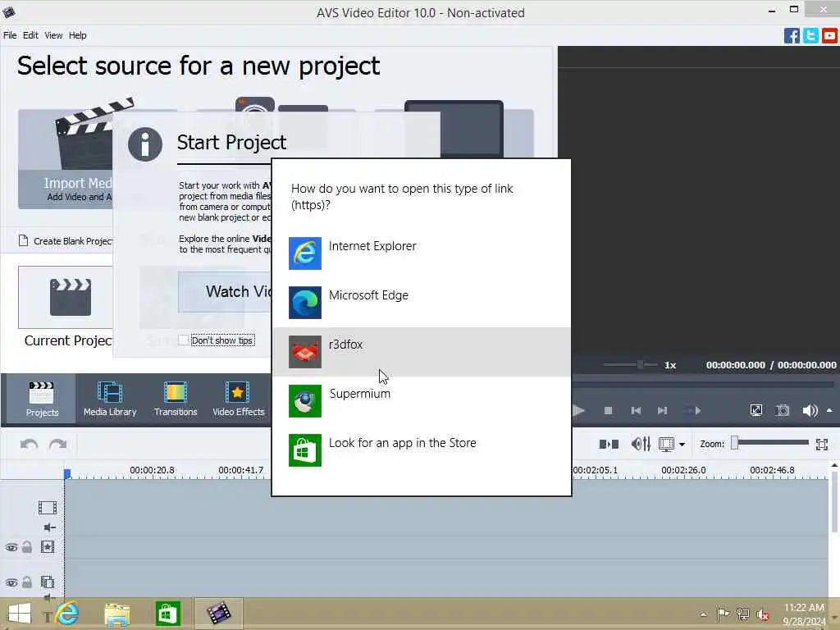Viewport: 840px width, 630px height.
Task: Jump to the next scene
Action: (693, 411)
